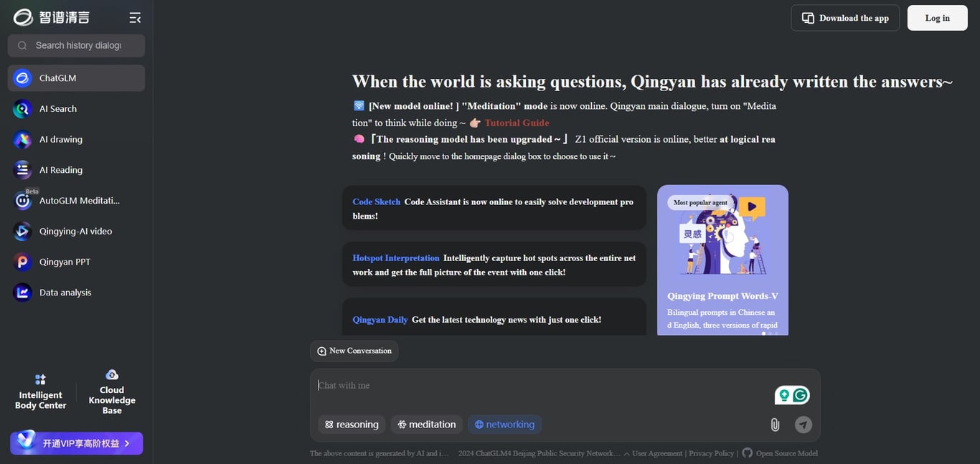Open the Qingying Prompt Words agent card
The height and width of the screenshot is (464, 980).
point(722,260)
